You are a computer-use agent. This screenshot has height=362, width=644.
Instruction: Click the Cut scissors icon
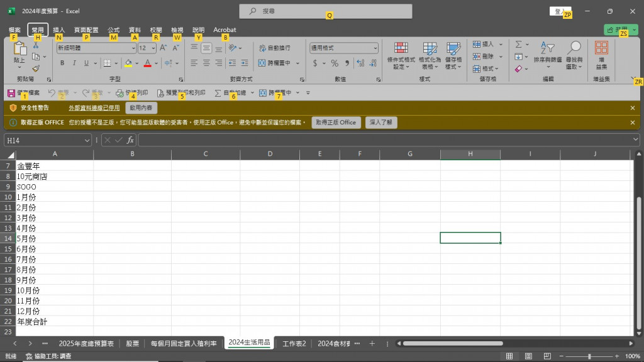[36, 45]
